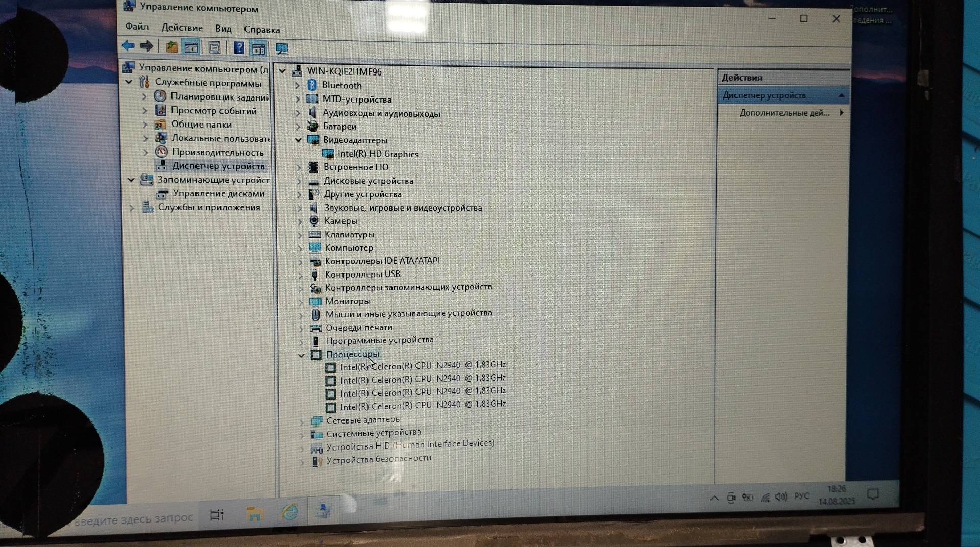Click Дополнительные действия in Actions pane
The width and height of the screenshot is (980, 547).
[x=784, y=113]
